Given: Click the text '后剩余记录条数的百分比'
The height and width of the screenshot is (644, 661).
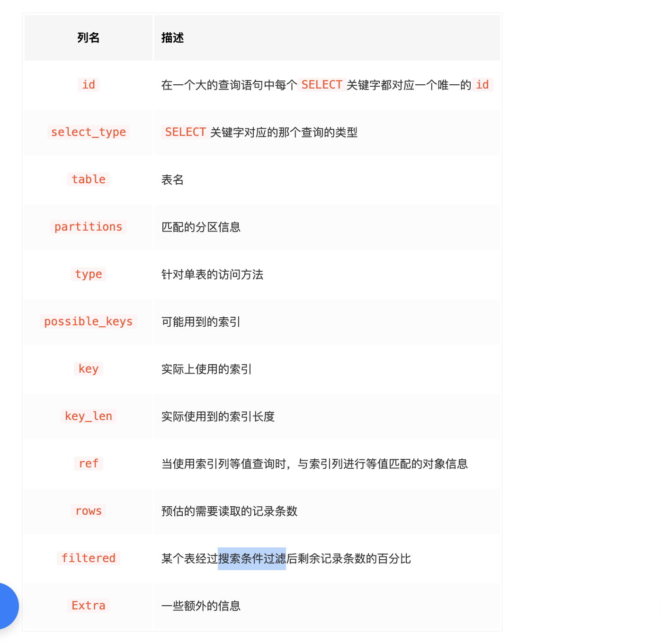Looking at the screenshot, I should click(x=348, y=558).
